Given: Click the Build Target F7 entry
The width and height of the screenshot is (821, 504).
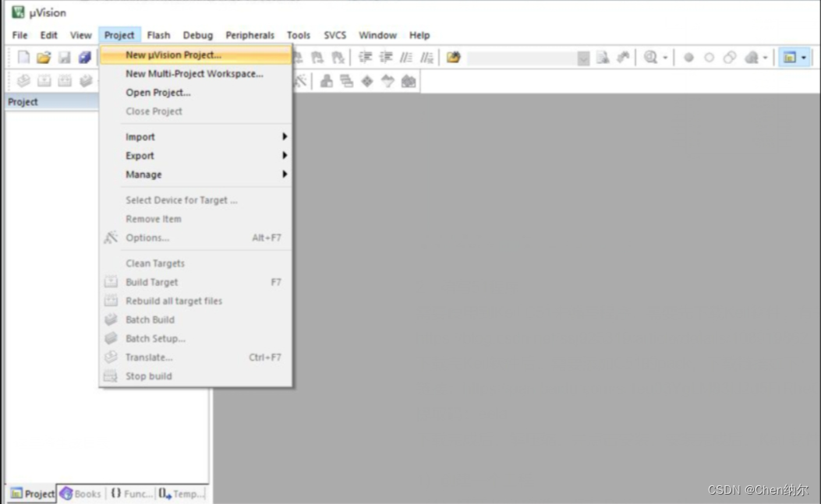Looking at the screenshot, I should click(x=196, y=282).
